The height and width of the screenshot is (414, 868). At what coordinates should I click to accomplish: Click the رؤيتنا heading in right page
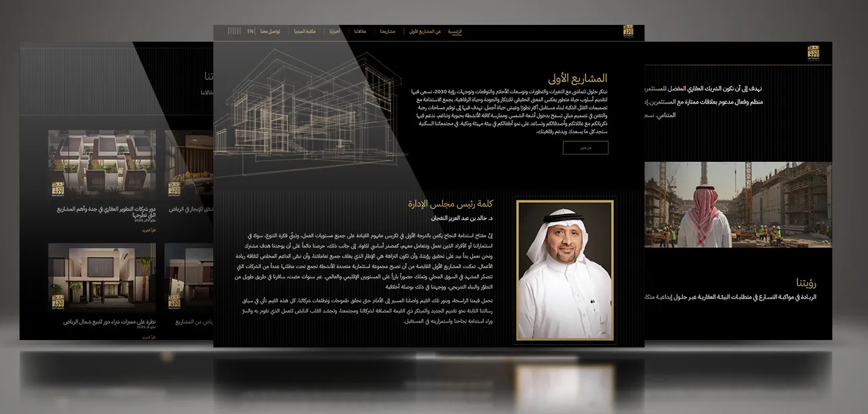pos(806,282)
